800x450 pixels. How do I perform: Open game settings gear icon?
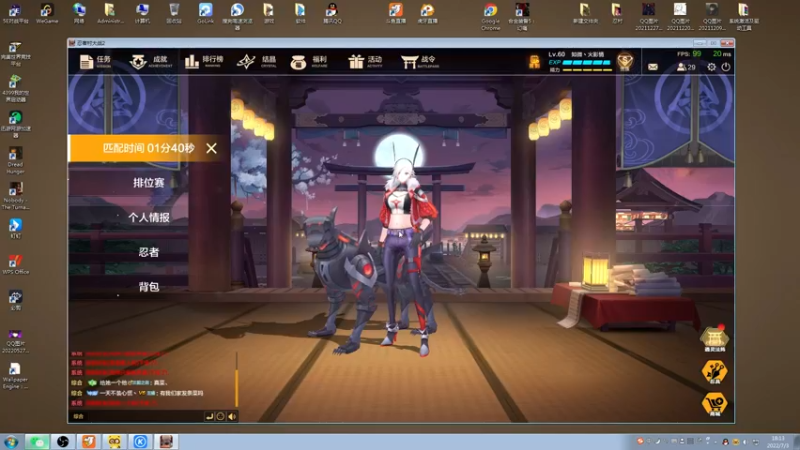(x=711, y=67)
